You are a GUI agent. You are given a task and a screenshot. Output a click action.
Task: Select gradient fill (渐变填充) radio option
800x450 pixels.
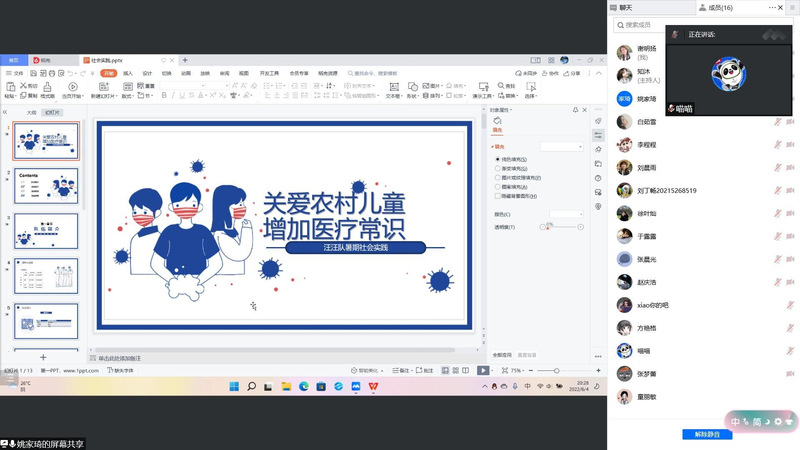click(498, 168)
